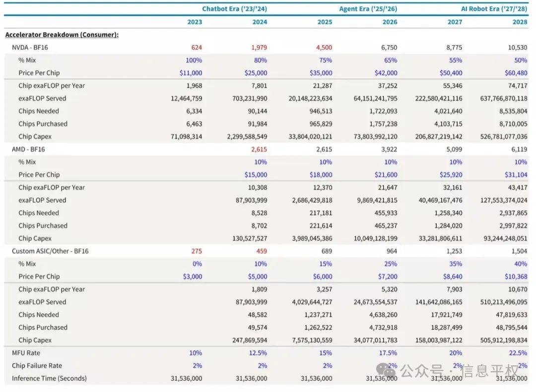
Task: Click the Custom ASIC mix cell 40%
Action: 521,264
